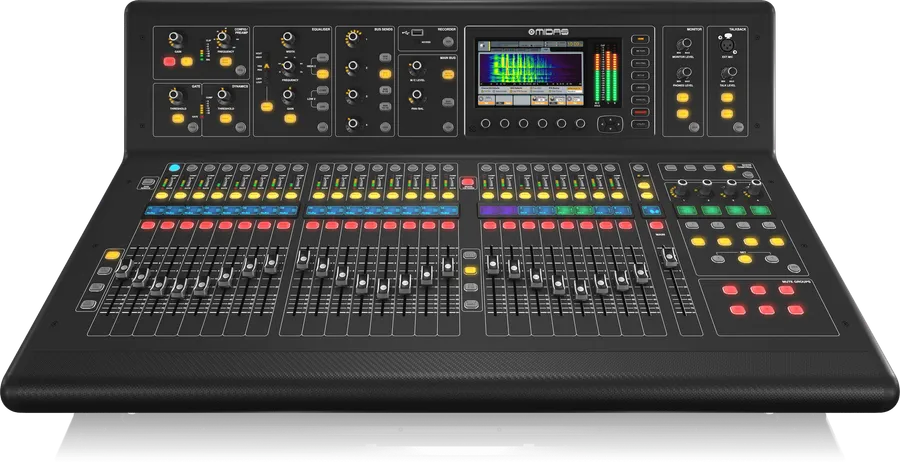Open the Library screen button beside display
Viewport: 900px width, 464px height.
pyautogui.click(x=639, y=87)
